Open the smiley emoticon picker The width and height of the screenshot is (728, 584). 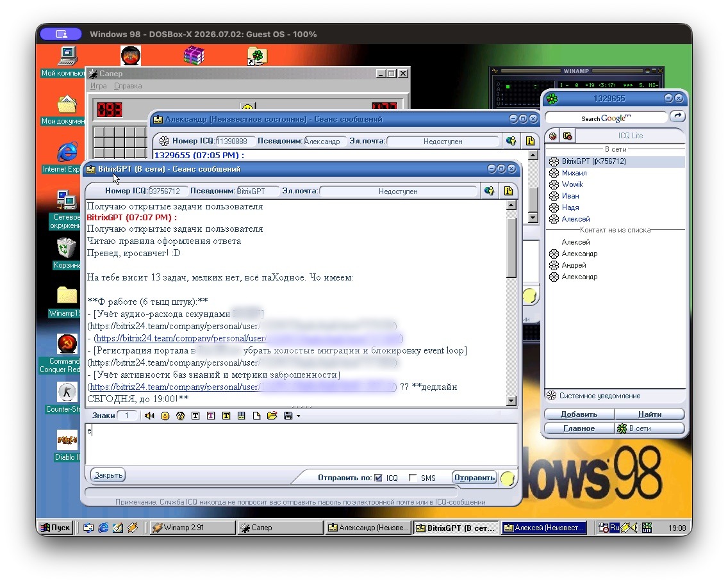[165, 416]
